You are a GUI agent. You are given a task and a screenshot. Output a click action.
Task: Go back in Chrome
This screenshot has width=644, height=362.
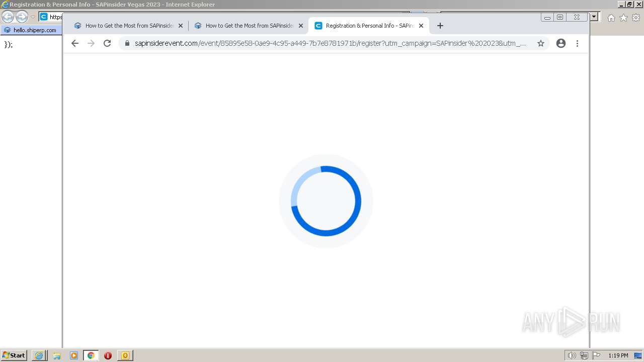pyautogui.click(x=75, y=43)
